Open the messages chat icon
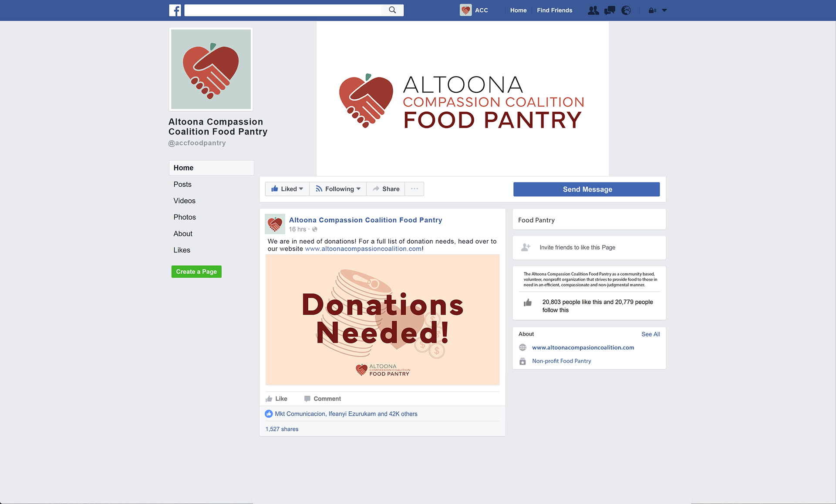Screen dimensions: 836x504 610,10
